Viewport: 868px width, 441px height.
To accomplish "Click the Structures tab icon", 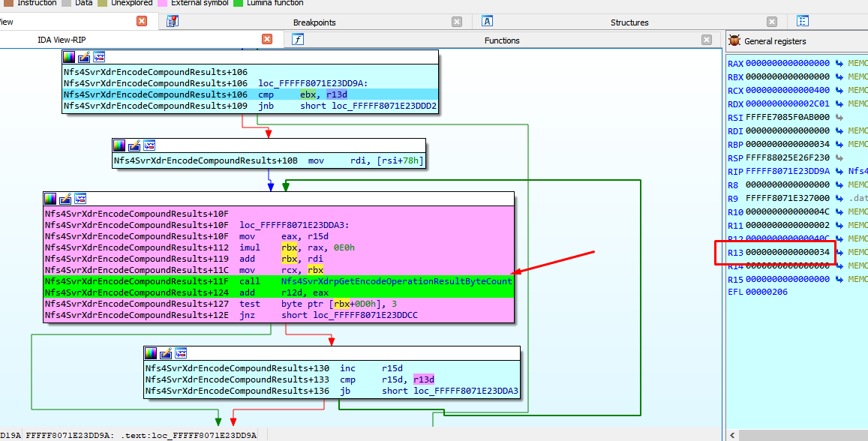I will click(487, 21).
